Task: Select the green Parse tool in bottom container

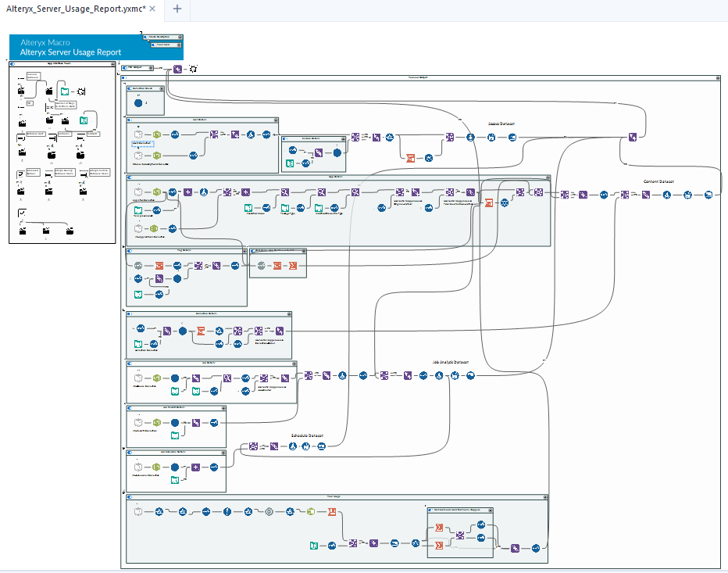Action: pyautogui.click(x=311, y=512)
